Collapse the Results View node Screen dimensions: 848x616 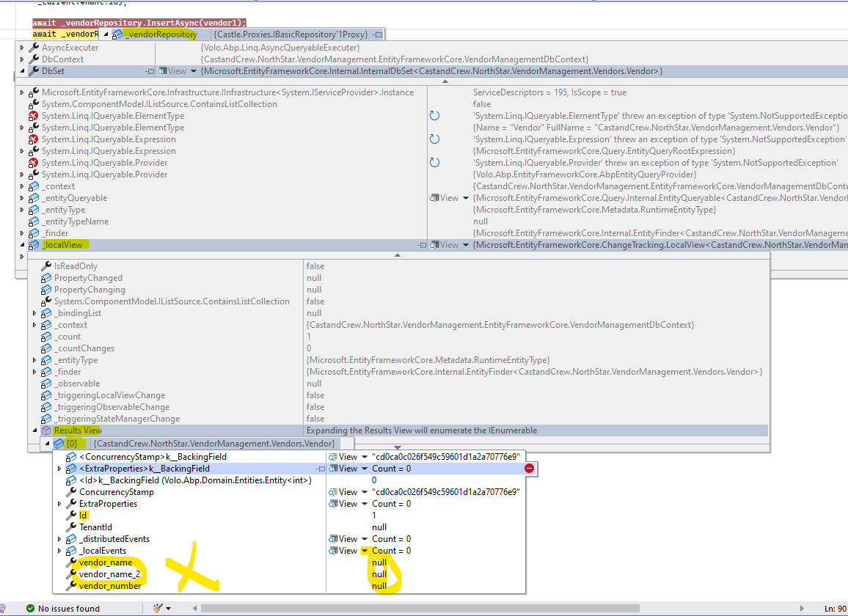(34, 430)
